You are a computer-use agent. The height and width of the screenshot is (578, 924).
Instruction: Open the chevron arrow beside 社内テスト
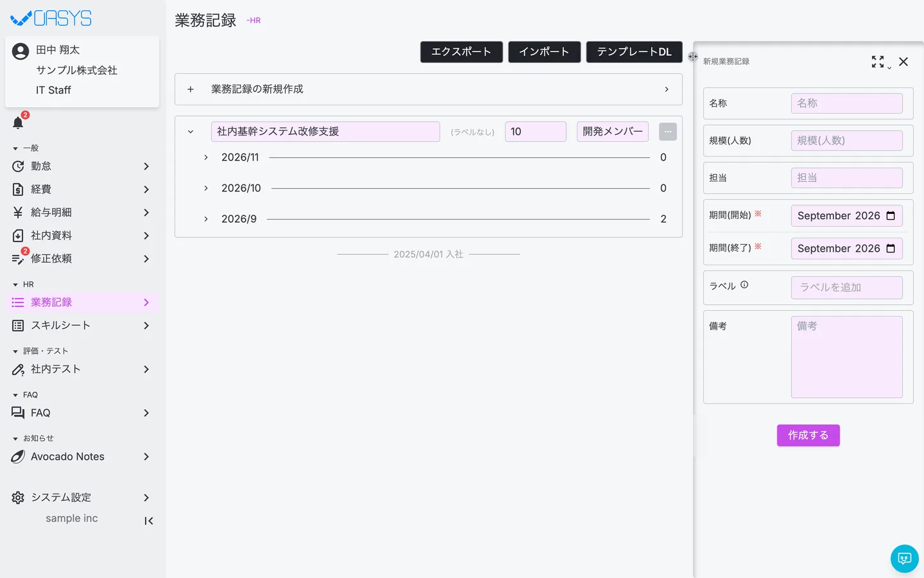(146, 369)
